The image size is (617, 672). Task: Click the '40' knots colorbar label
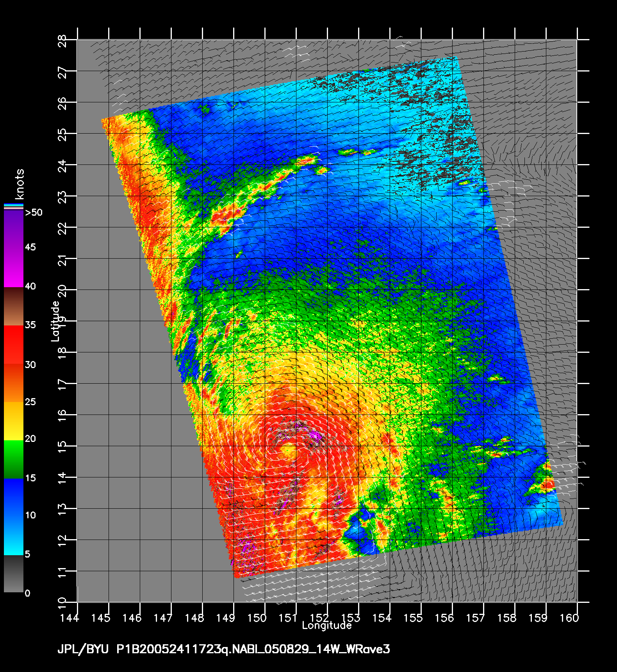pos(30,286)
